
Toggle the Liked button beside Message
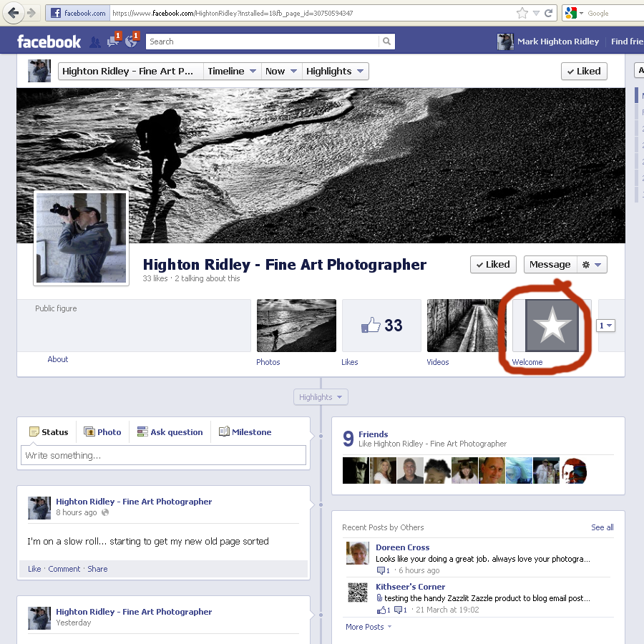(493, 265)
